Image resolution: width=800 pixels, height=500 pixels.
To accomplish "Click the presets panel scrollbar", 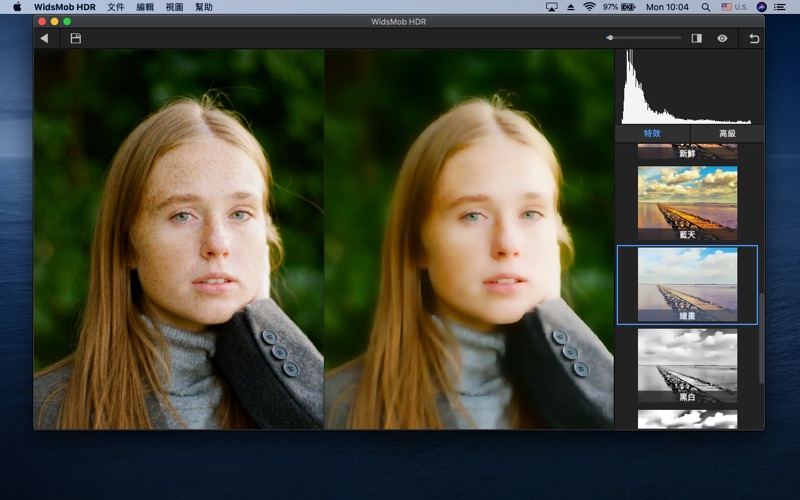I will click(760, 338).
